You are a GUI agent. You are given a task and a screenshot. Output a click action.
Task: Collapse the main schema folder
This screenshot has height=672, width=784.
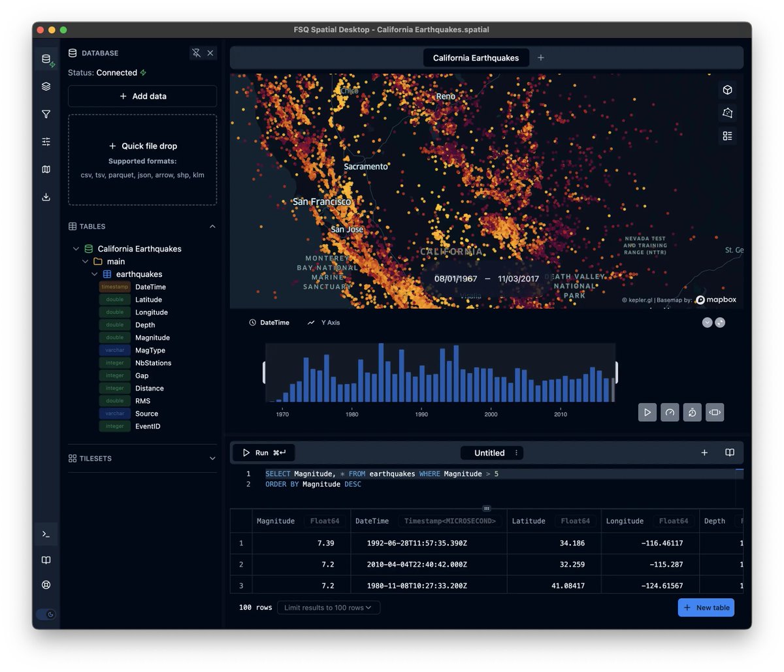click(85, 261)
